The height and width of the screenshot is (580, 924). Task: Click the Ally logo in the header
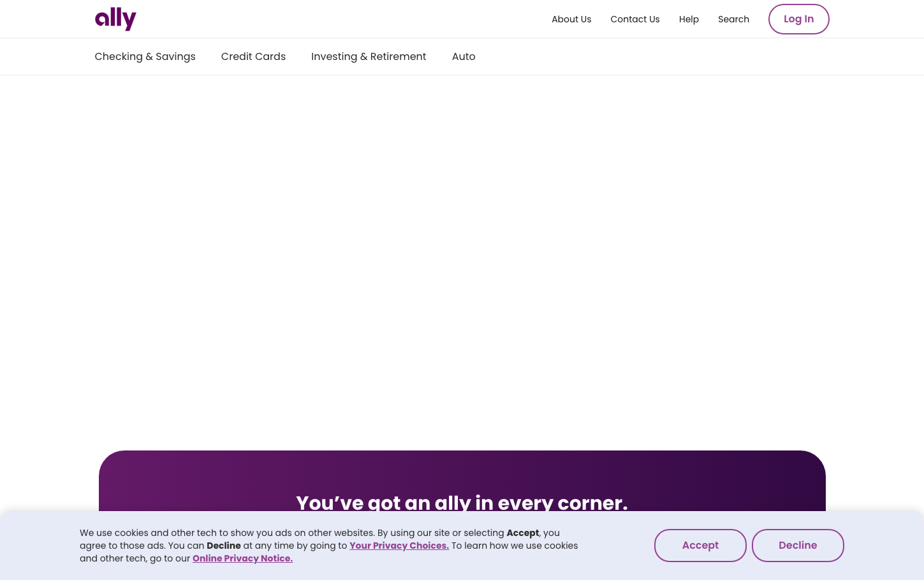(x=115, y=19)
